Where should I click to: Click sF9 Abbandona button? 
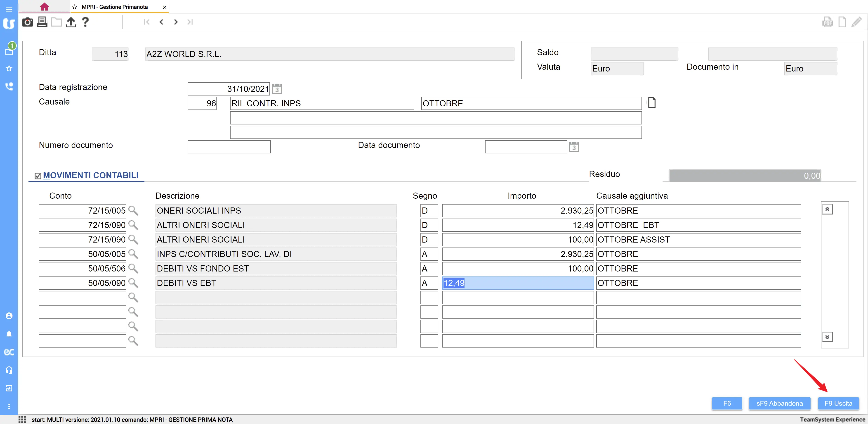pos(779,403)
